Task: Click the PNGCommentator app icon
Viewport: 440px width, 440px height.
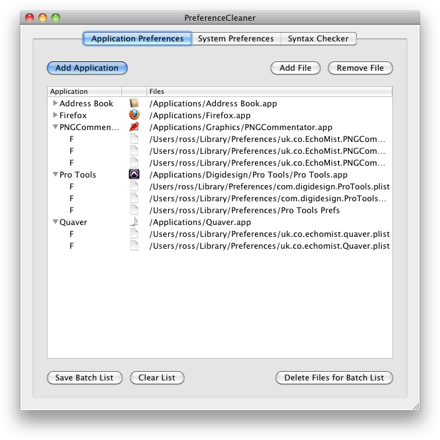Action: (x=134, y=127)
